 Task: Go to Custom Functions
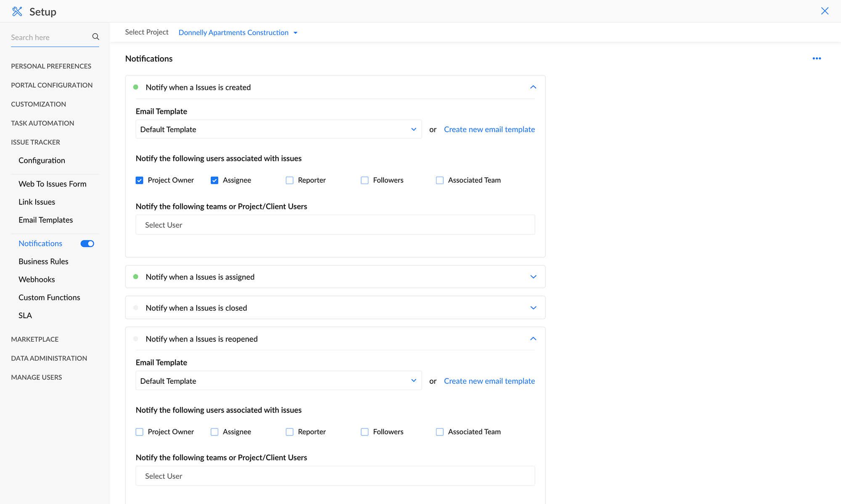tap(49, 297)
